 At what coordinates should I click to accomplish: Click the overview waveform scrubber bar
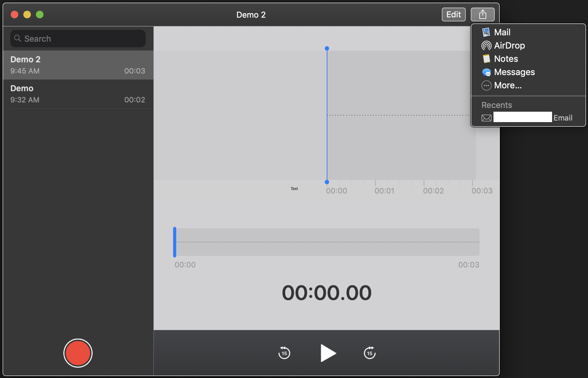tap(326, 242)
